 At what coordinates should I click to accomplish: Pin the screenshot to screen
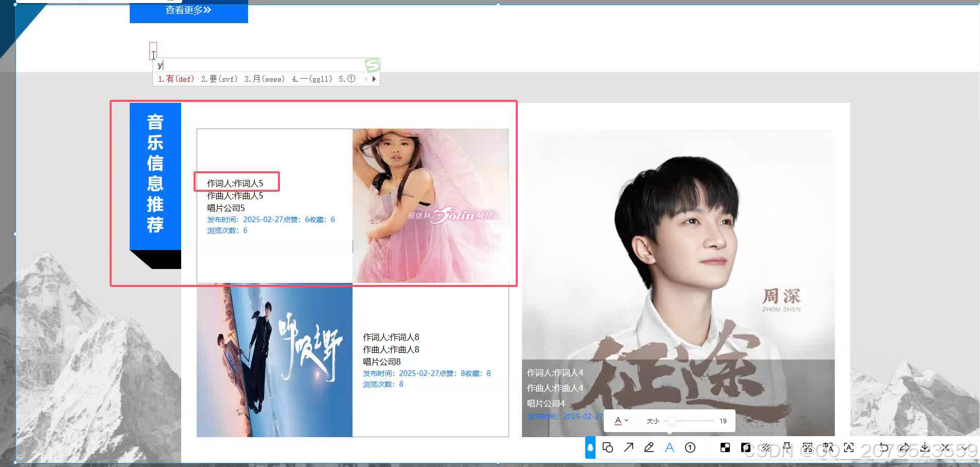[787, 447]
